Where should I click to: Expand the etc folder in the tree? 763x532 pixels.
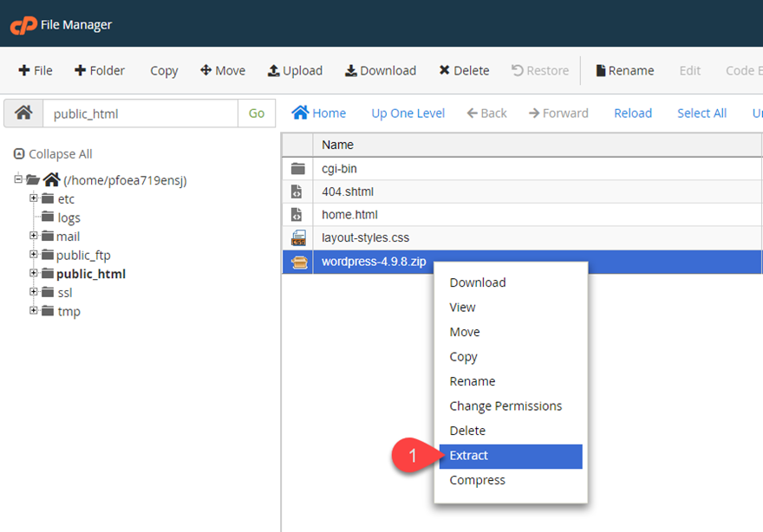point(34,198)
